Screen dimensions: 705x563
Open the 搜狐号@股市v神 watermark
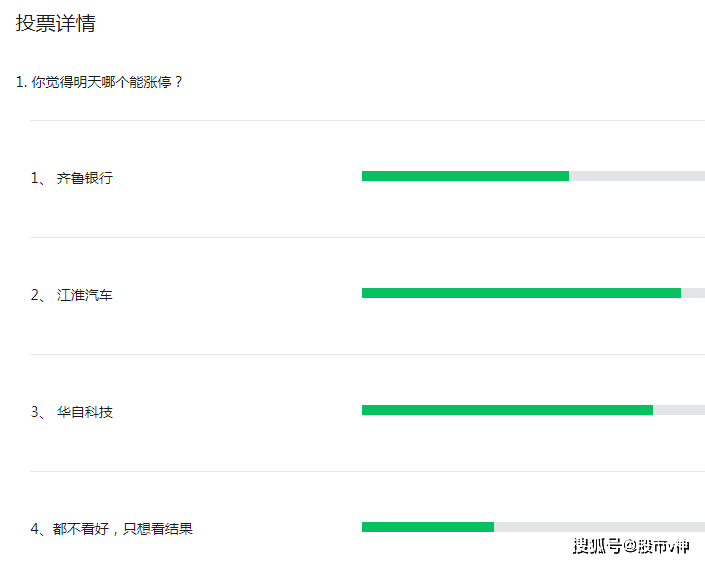(x=631, y=545)
